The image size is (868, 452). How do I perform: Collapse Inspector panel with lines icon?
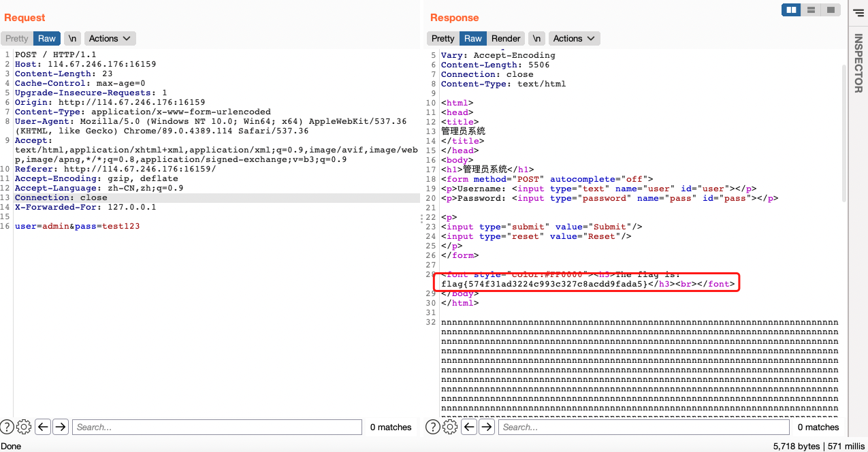[x=858, y=13]
